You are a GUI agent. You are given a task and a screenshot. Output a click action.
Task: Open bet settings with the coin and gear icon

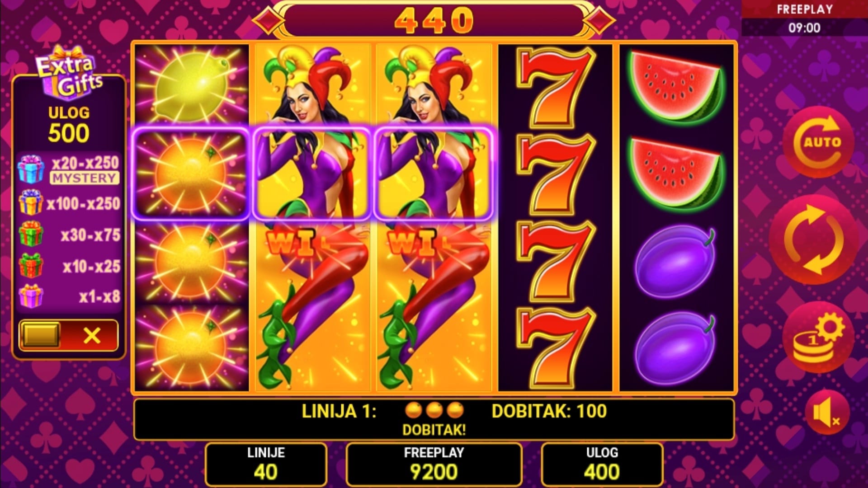819,338
